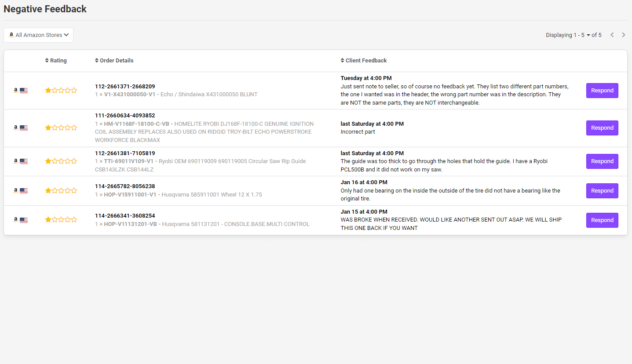
Task: Click the 'Jan 16 at 4:00 PM' timestamp
Action: pos(364,182)
